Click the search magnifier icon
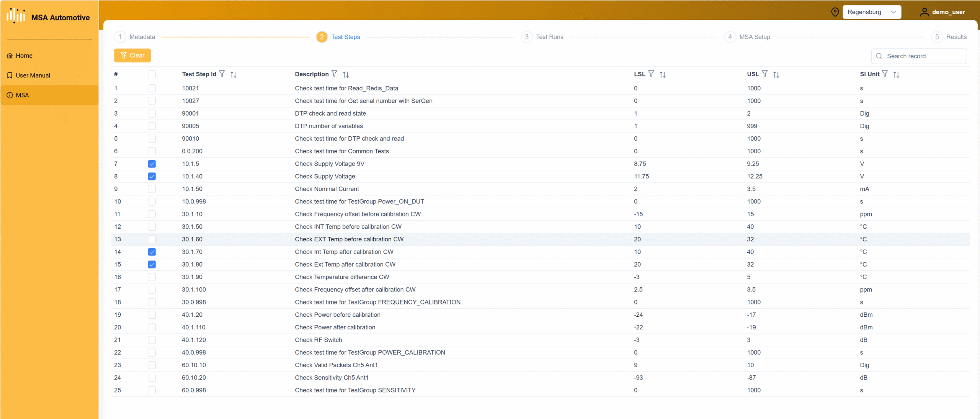Screen dimensions: 980x419 click(879, 56)
